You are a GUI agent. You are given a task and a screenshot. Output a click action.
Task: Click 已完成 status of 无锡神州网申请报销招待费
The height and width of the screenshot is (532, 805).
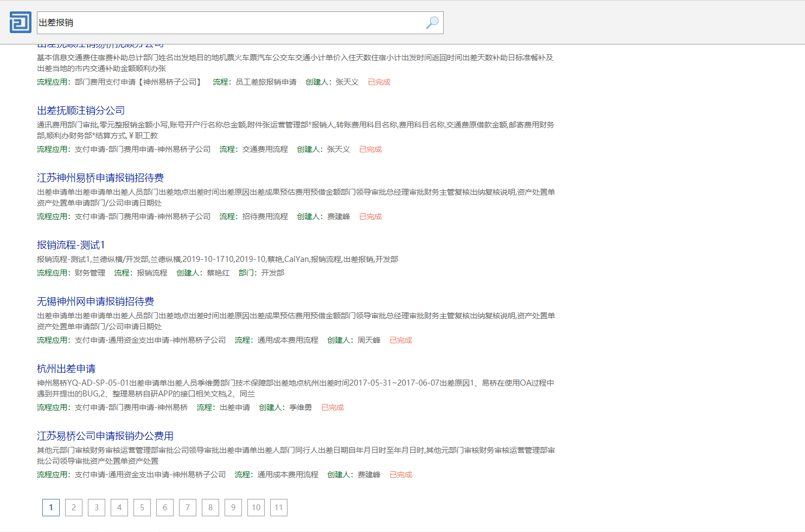[401, 340]
